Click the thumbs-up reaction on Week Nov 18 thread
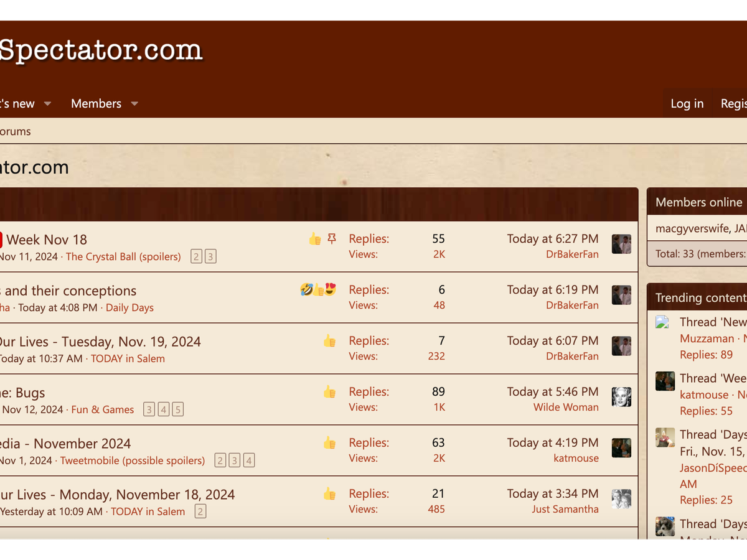 pos(315,239)
